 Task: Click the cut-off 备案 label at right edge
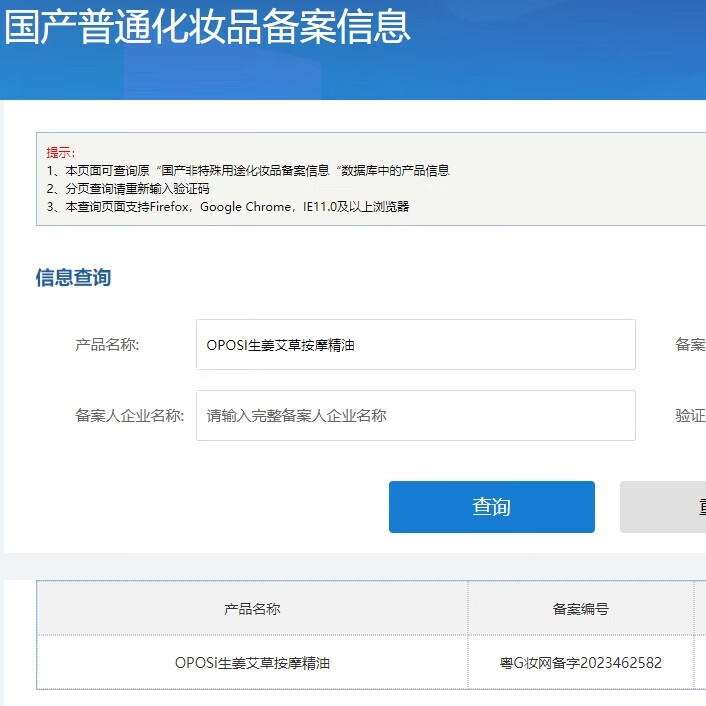(690, 345)
